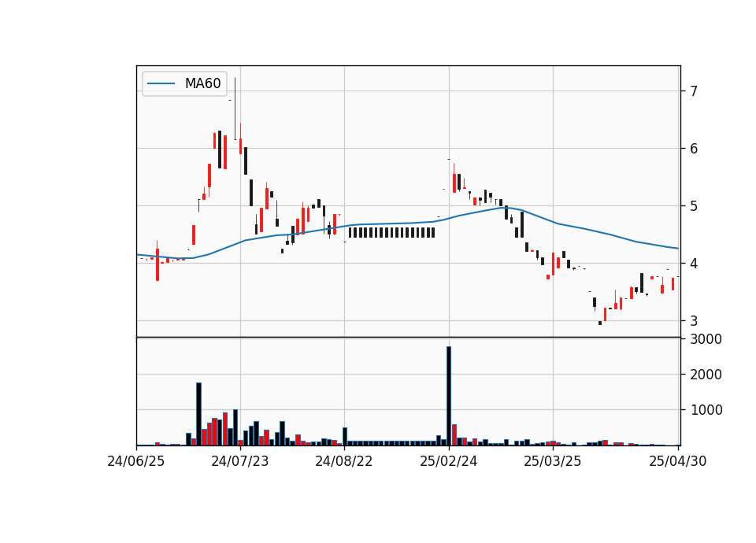Click the price axis label 3, not 3000
756x543 pixels.
coord(694,320)
